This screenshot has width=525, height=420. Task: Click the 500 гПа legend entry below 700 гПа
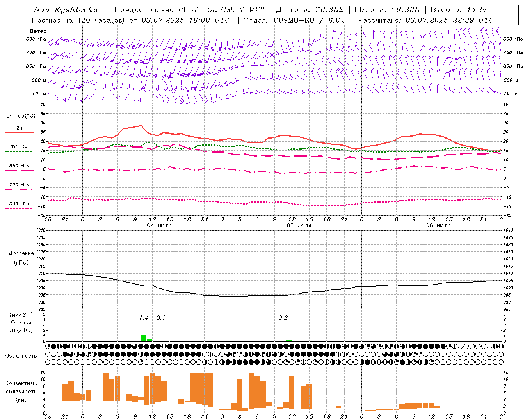(x=19, y=205)
